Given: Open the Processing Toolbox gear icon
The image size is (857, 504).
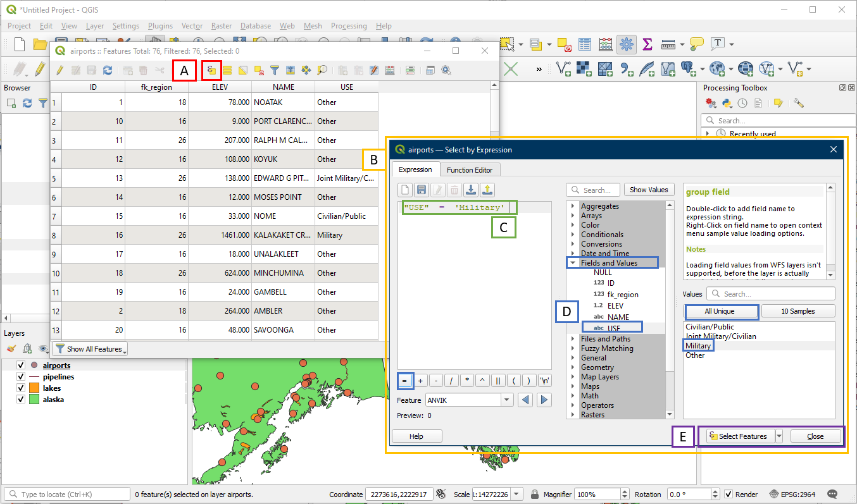Looking at the screenshot, I should pyautogui.click(x=627, y=44).
